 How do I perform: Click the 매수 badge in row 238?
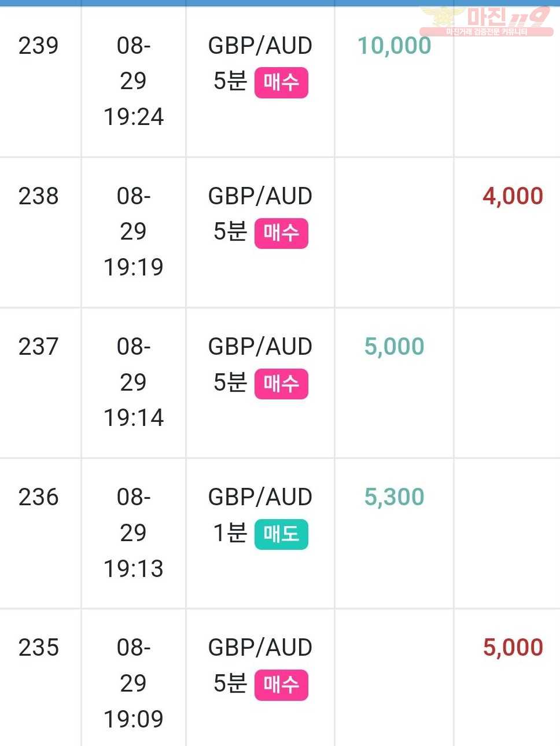pyautogui.click(x=281, y=233)
